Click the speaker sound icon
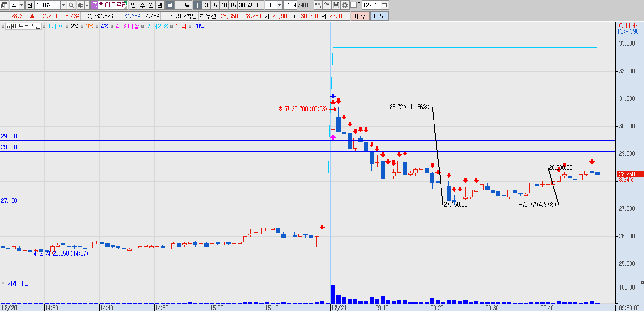 (x=80, y=5)
